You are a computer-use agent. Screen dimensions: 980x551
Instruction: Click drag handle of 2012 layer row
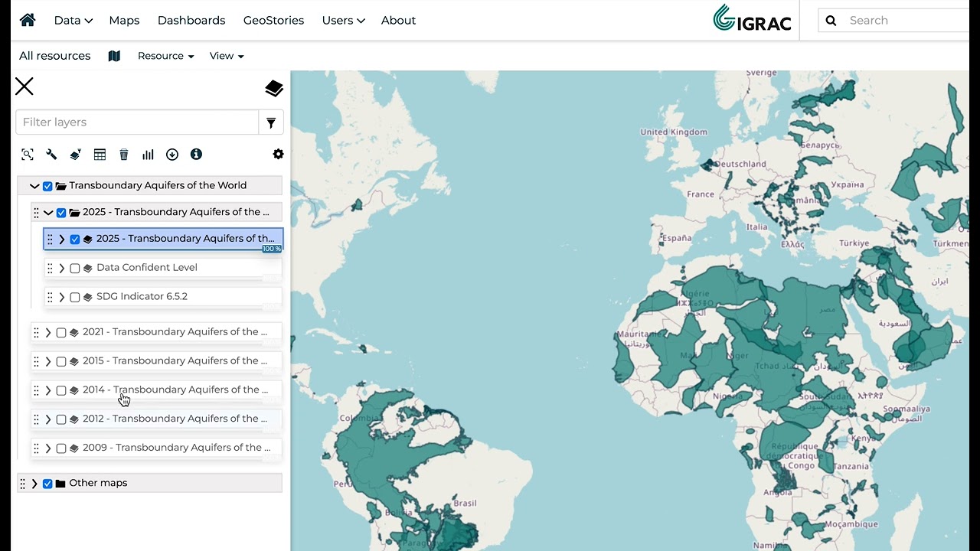[36, 419]
